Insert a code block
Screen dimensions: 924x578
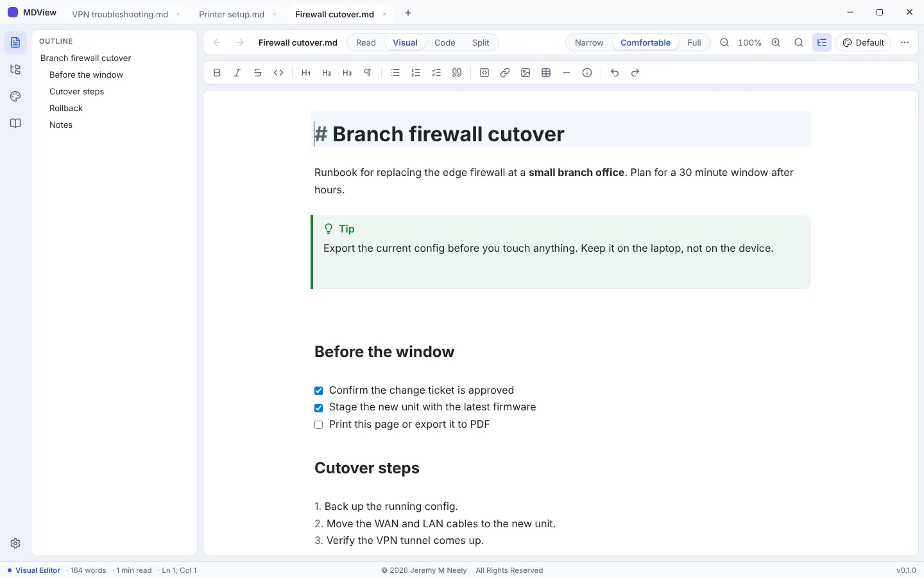(484, 73)
